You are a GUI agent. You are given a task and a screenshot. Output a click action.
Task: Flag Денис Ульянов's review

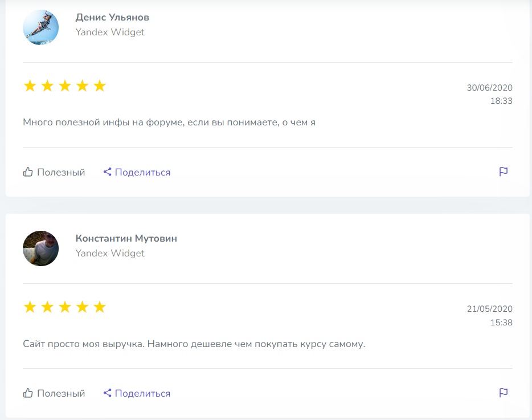click(504, 172)
